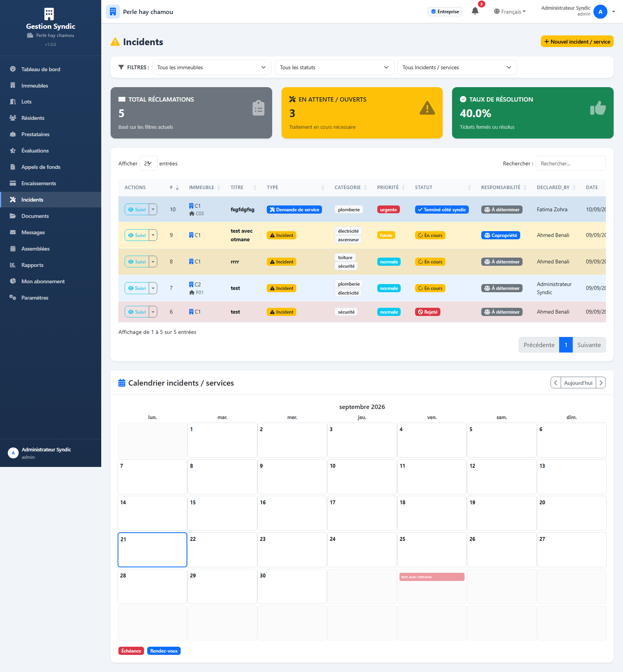The width and height of the screenshot is (623, 672).
Task: Go to previous calendar month arrow
Action: click(x=556, y=383)
